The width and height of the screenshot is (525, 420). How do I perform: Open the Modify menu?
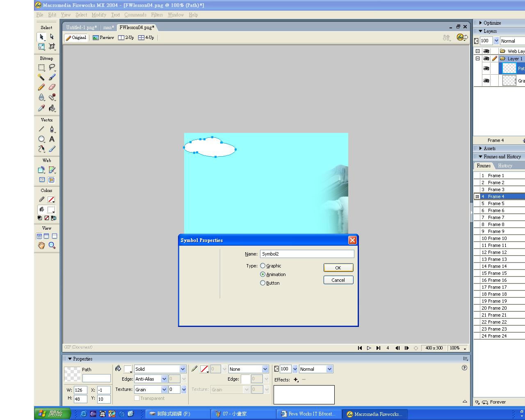99,15
